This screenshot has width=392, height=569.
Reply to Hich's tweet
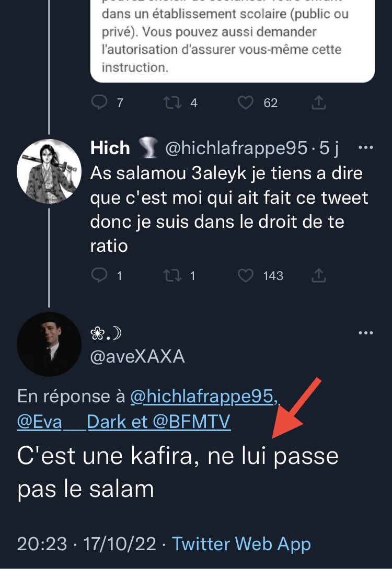coord(99,275)
